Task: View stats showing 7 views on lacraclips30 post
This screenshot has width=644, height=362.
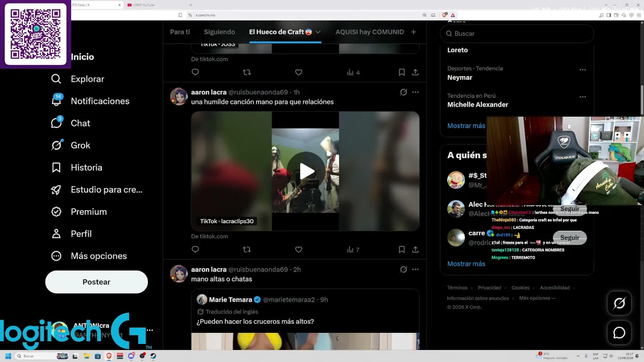Action: coord(353,249)
